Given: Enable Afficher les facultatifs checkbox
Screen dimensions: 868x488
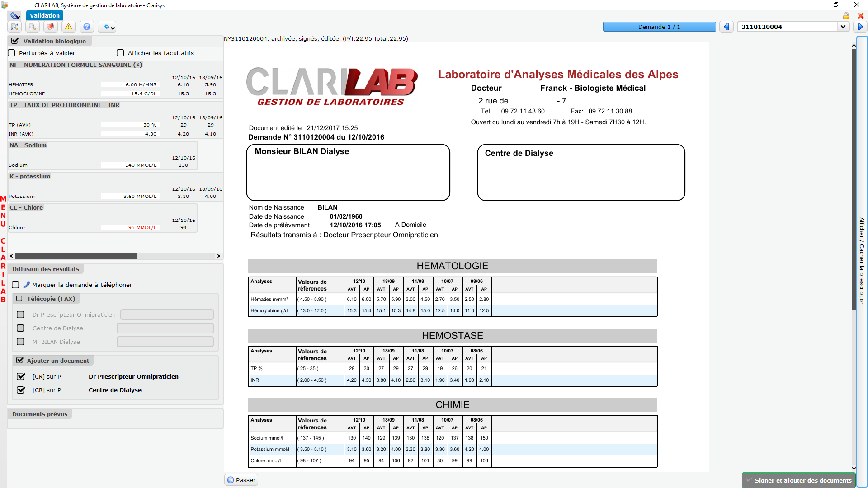Looking at the screenshot, I should 120,53.
